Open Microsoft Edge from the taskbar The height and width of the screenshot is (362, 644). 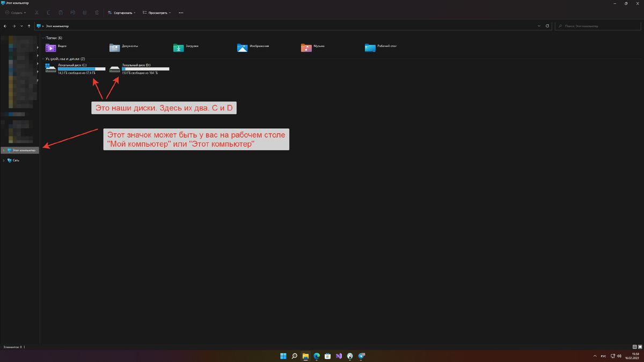click(x=317, y=356)
